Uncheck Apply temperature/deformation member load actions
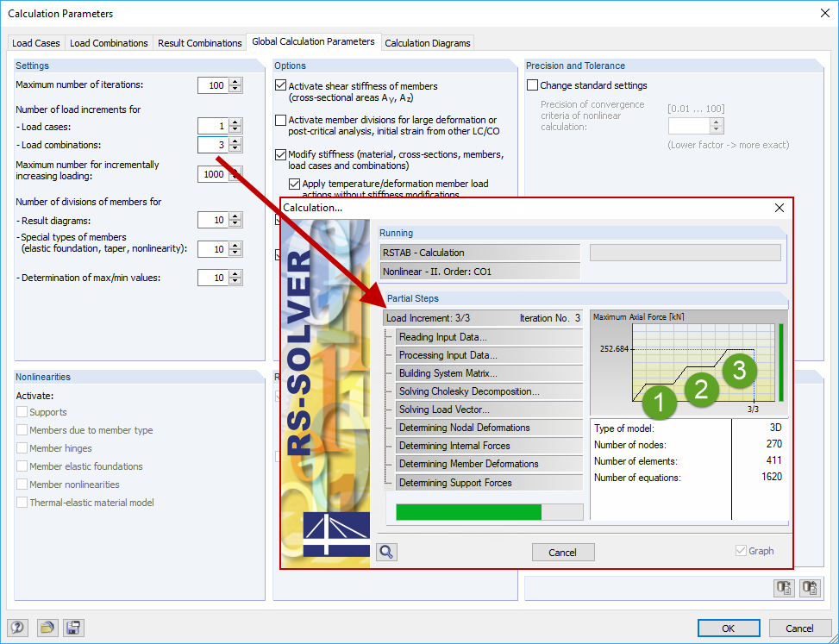This screenshot has width=839, height=644. coord(294,184)
